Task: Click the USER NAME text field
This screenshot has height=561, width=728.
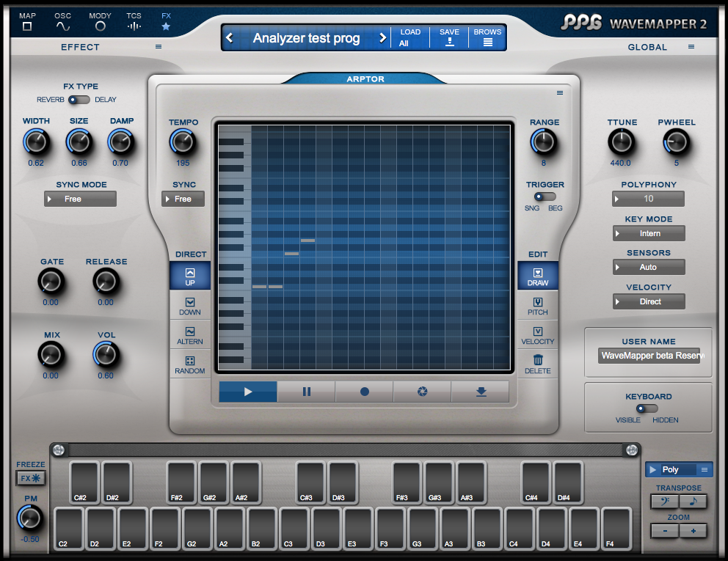Action: 649,356
